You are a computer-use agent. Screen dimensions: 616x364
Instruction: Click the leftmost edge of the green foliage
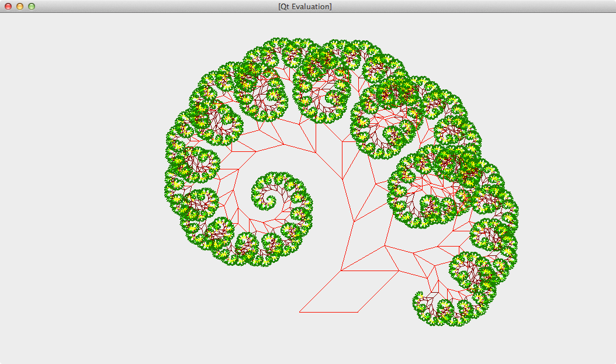coord(168,187)
